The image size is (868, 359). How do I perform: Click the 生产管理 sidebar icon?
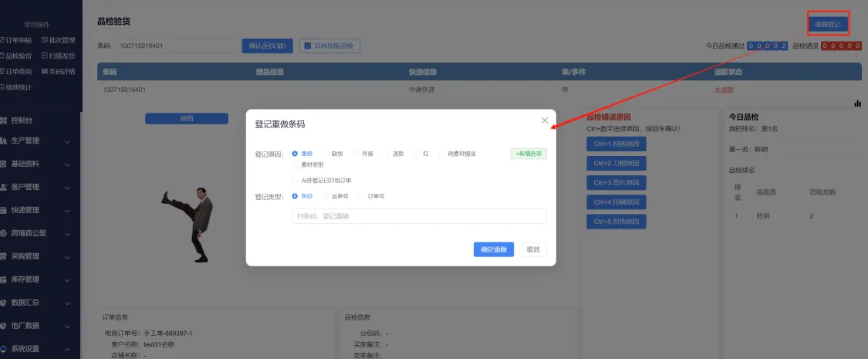5,141
